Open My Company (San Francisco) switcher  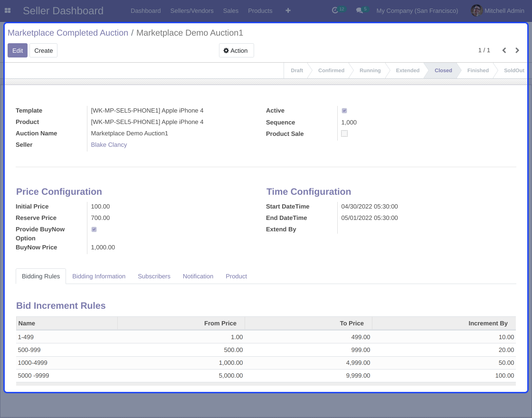tap(417, 10)
